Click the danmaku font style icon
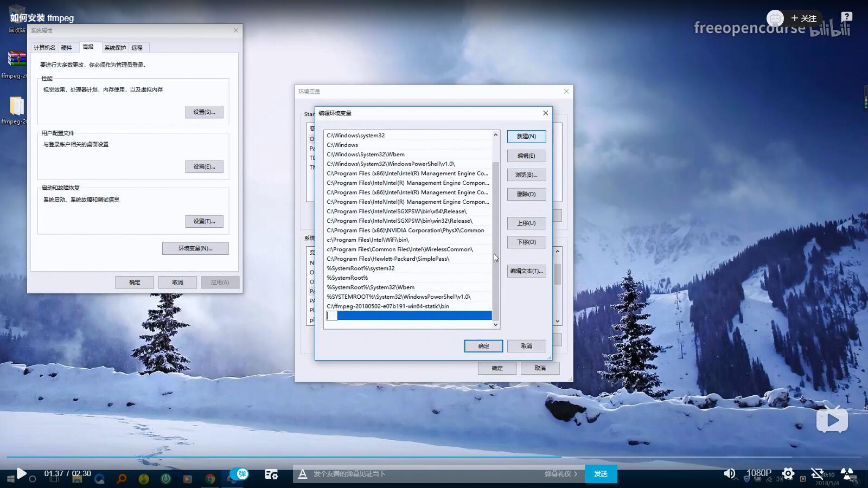The height and width of the screenshot is (488, 868). 303,474
